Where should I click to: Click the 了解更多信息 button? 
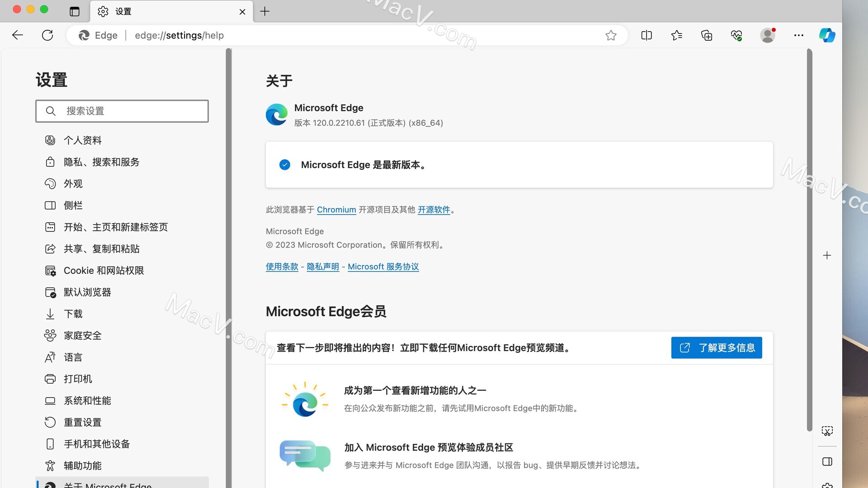pos(717,347)
